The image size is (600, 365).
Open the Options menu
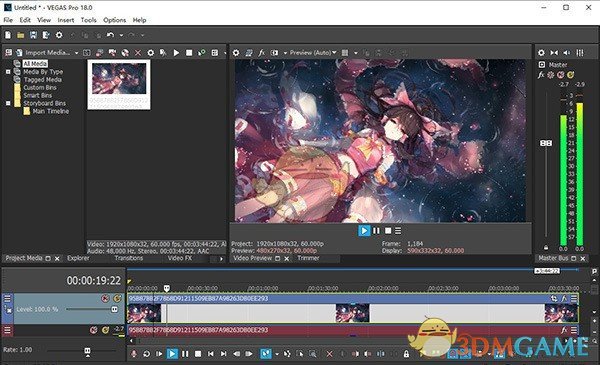coord(114,20)
